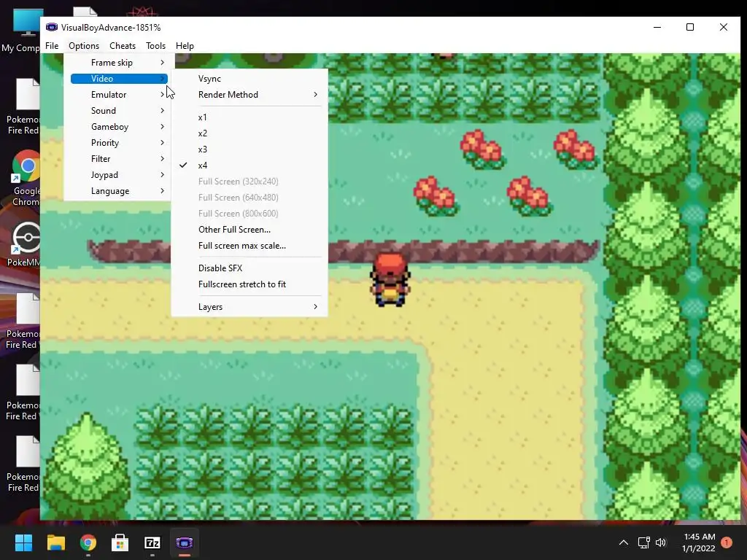Viewport: 747px width, 560px height.
Task: Select the checked x4 video scale
Action: click(x=249, y=166)
